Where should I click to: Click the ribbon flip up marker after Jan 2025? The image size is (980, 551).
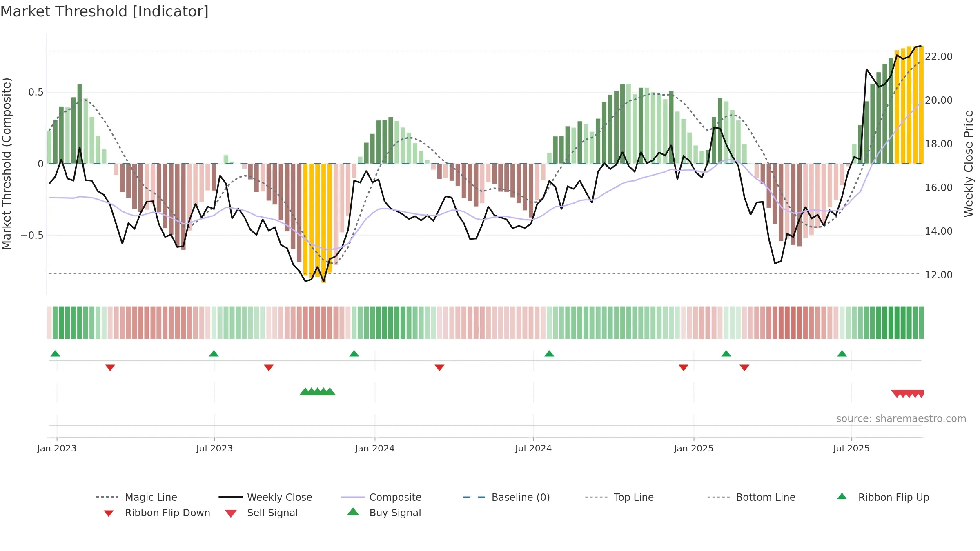pyautogui.click(x=726, y=353)
